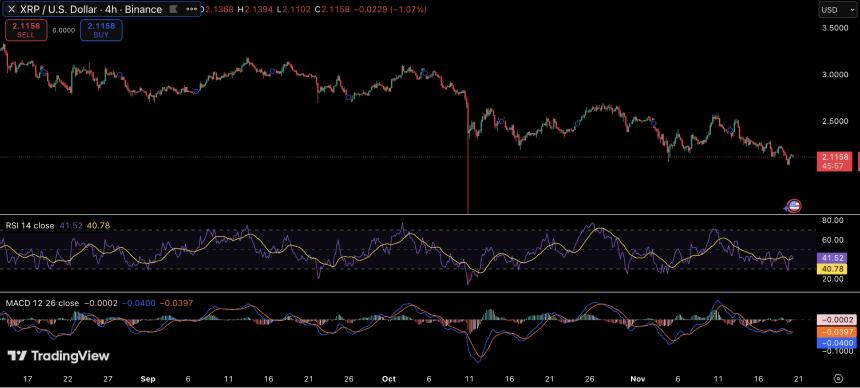
Task: Click the XRP symbol logo icon
Action: pos(11,9)
